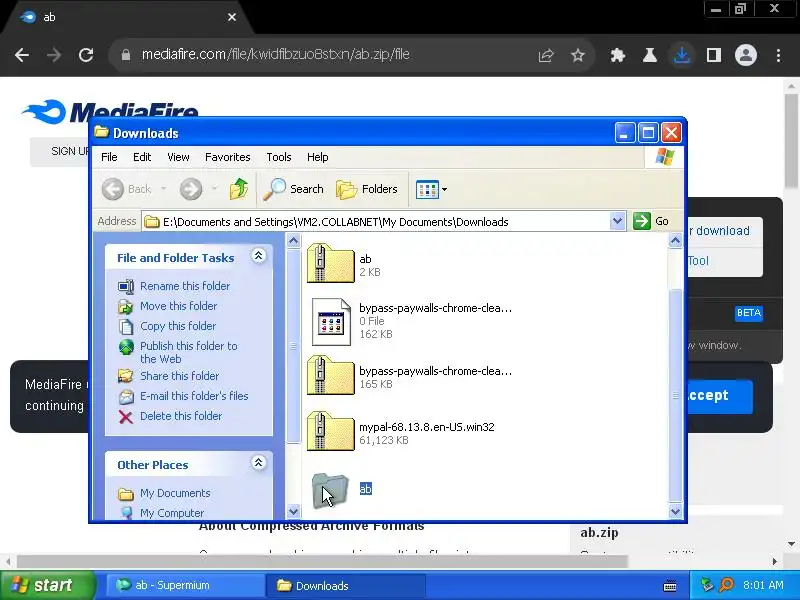This screenshot has width=800, height=600.
Task: Collapse the Other Places panel
Action: (x=259, y=463)
